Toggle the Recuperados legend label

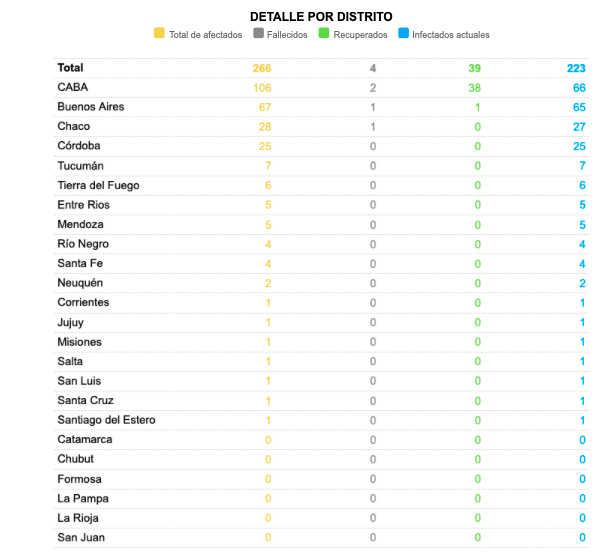tap(362, 35)
